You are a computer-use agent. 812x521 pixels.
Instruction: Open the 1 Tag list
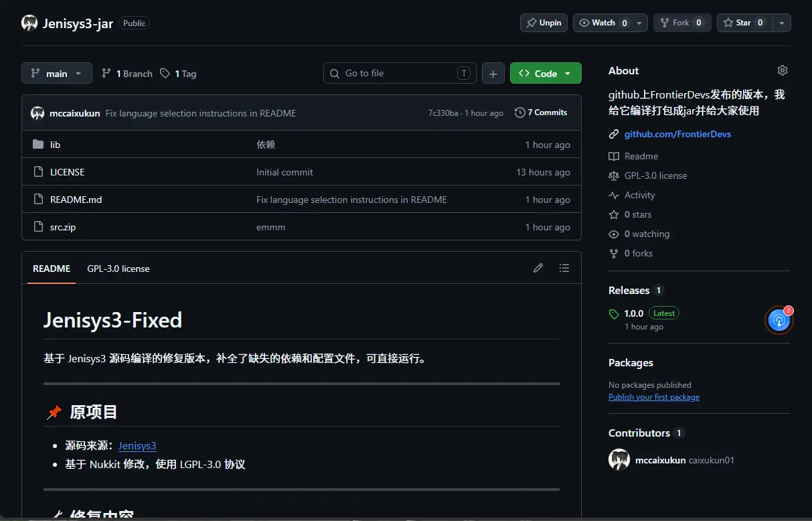[x=178, y=74]
